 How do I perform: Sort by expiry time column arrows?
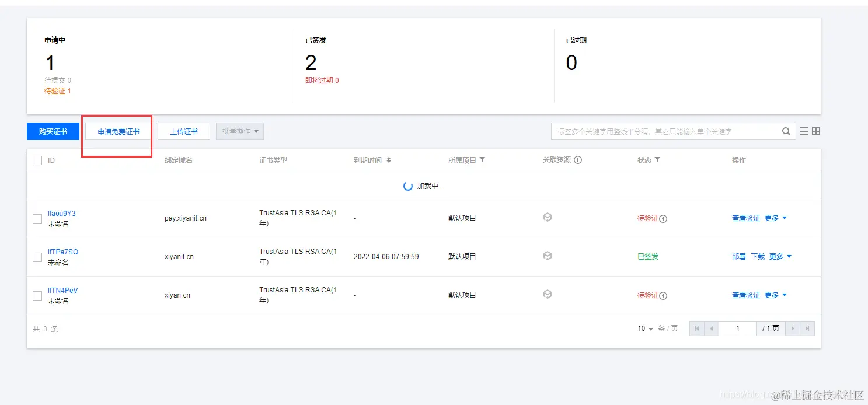pos(389,160)
